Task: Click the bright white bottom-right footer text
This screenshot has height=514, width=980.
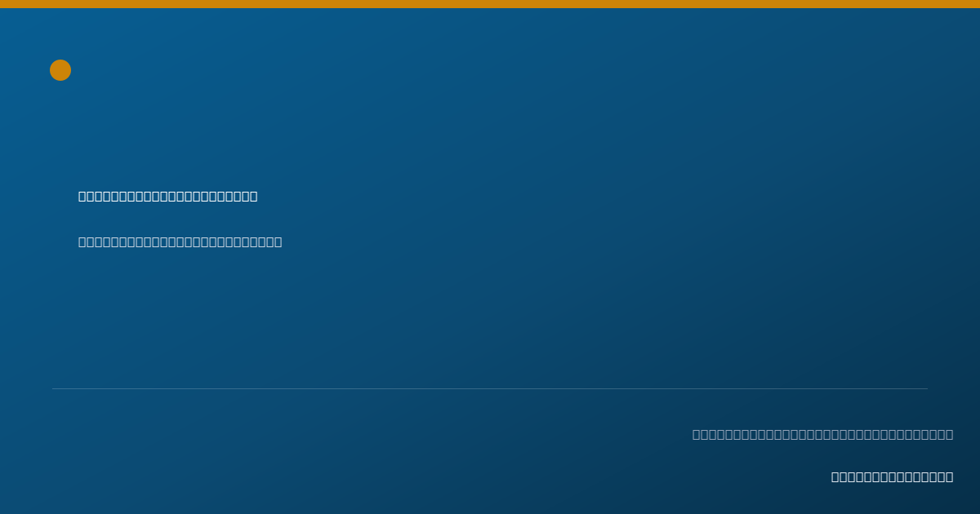Action: click(x=893, y=476)
